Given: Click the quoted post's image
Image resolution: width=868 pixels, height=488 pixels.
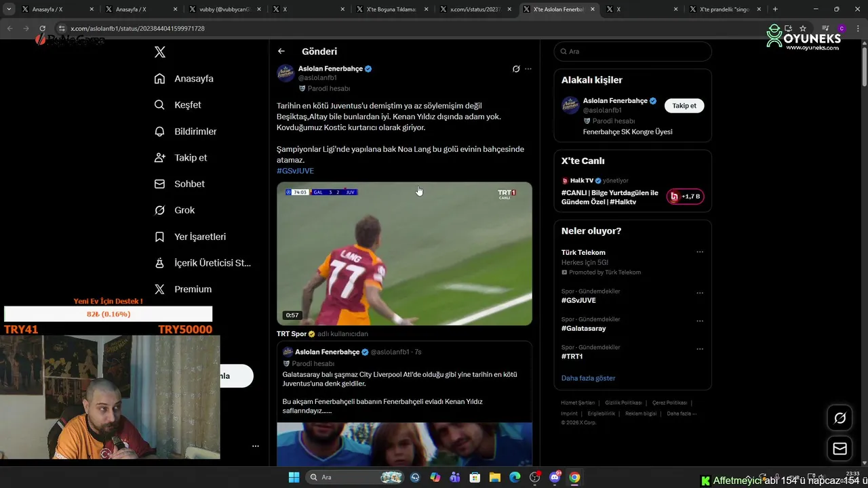Looking at the screenshot, I should [x=404, y=444].
